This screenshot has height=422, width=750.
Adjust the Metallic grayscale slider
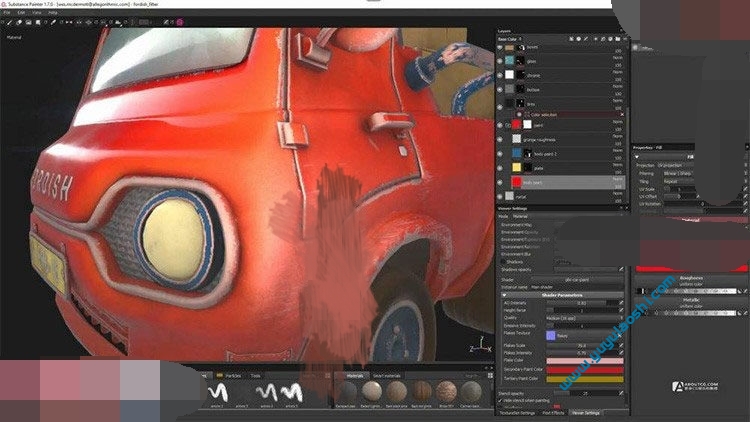pos(686,313)
